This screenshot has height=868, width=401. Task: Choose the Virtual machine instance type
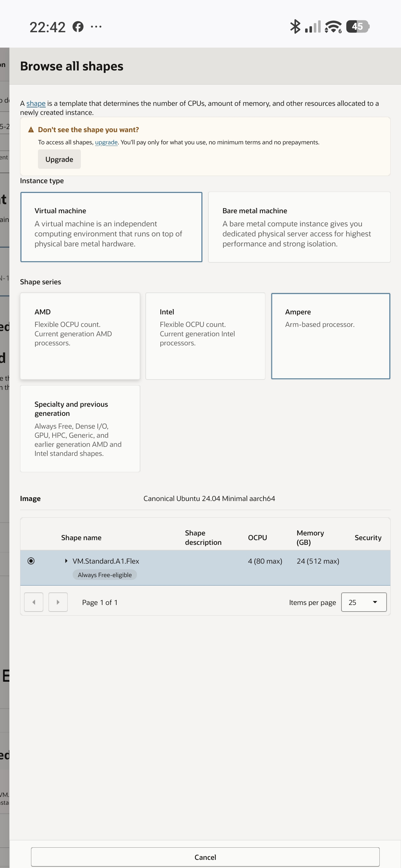pyautogui.click(x=111, y=227)
